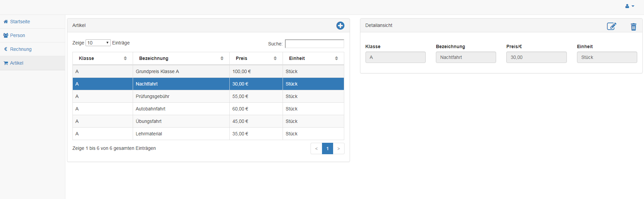Click the 100,00 € price cell
The height and width of the screenshot is (199, 644).
(256, 71)
